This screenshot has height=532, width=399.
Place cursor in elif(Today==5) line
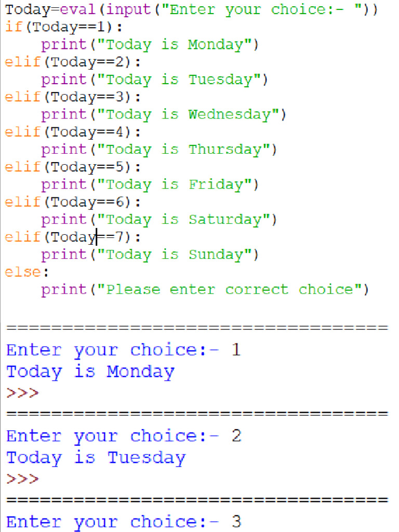pyautogui.click(x=72, y=168)
